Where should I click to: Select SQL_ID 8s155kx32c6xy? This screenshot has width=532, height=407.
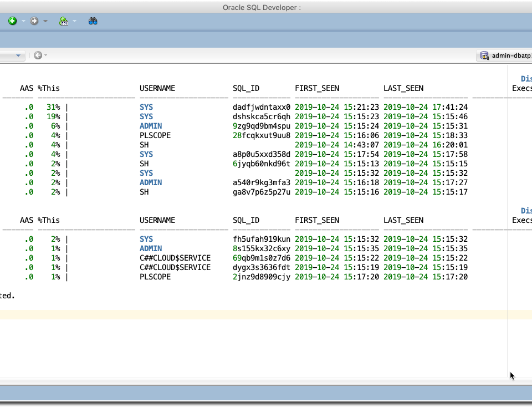[261, 248]
